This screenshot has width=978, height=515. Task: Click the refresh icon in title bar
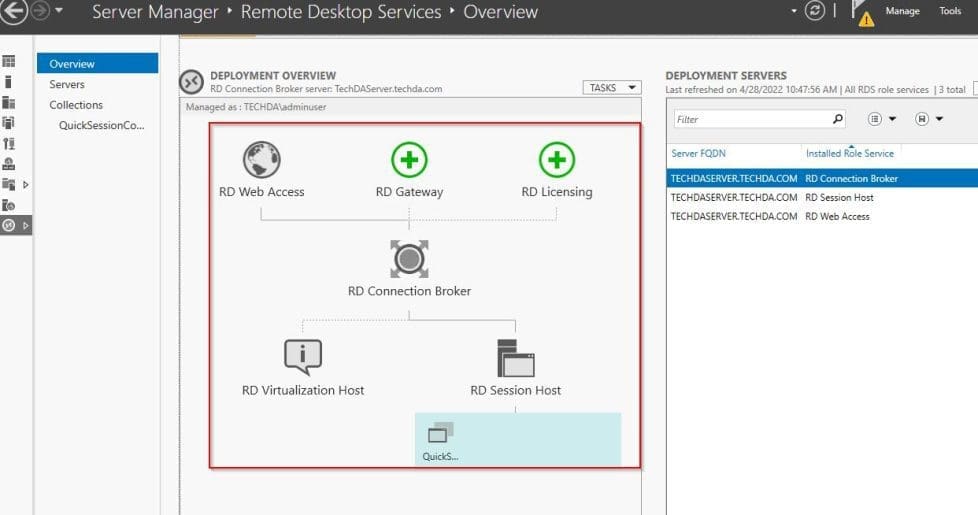(817, 11)
